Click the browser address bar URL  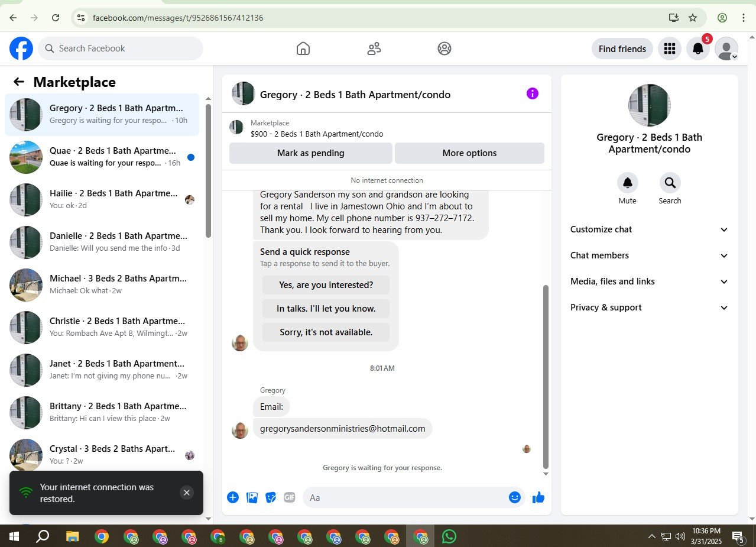click(x=178, y=18)
